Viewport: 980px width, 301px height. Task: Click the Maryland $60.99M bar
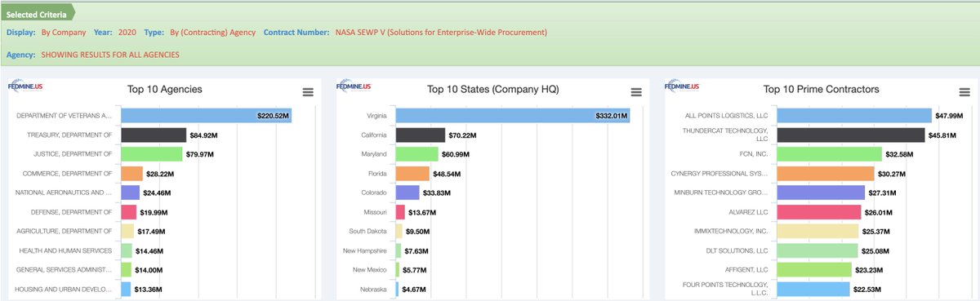click(417, 154)
